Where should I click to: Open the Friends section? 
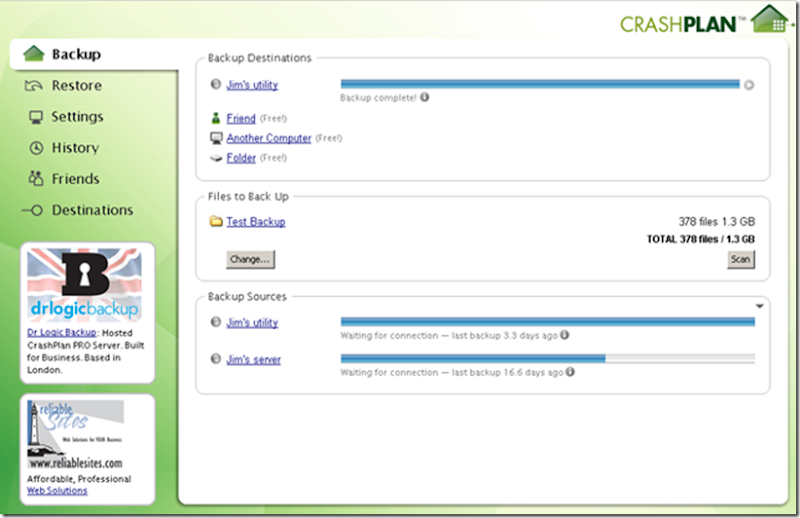coord(76,179)
